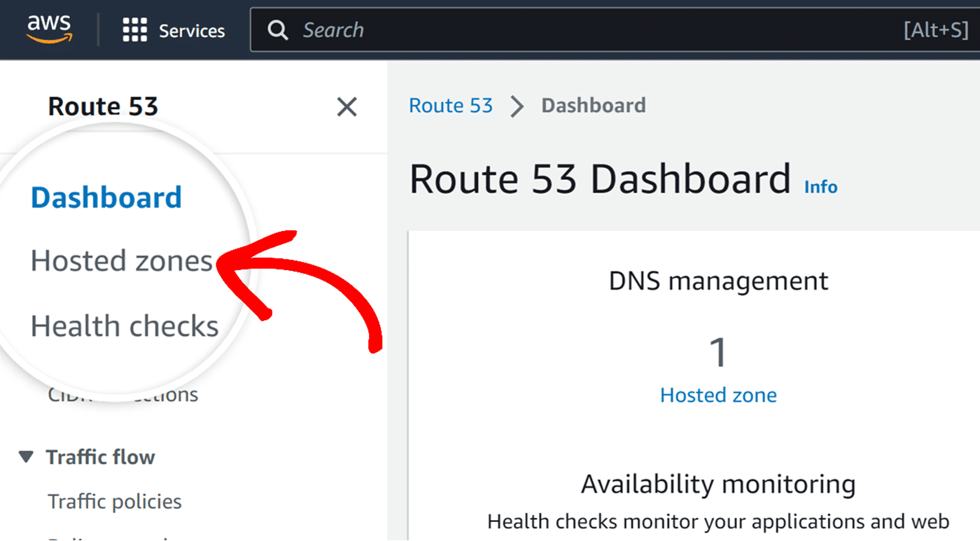980x541 pixels.
Task: Click the DNS management card heading
Action: [x=718, y=281]
